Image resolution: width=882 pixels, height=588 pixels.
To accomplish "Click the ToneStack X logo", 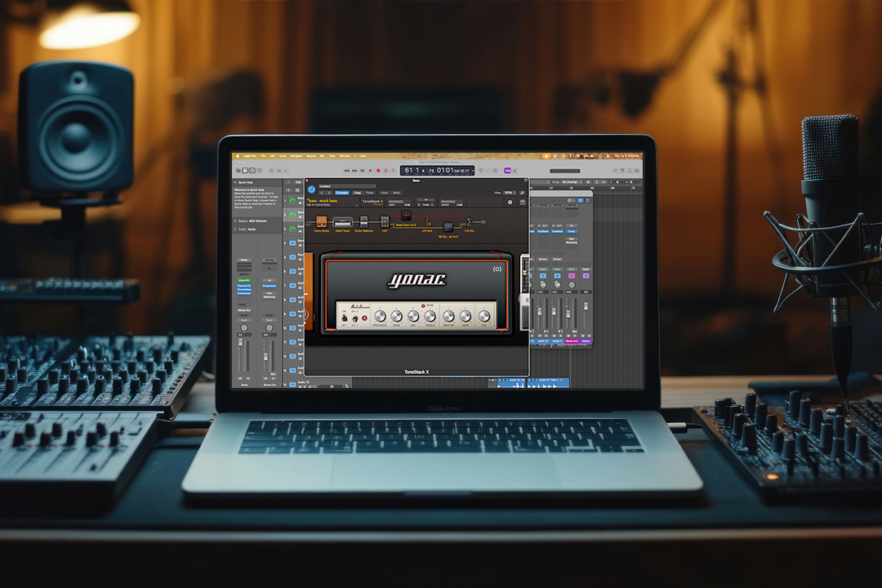I will coord(372,202).
